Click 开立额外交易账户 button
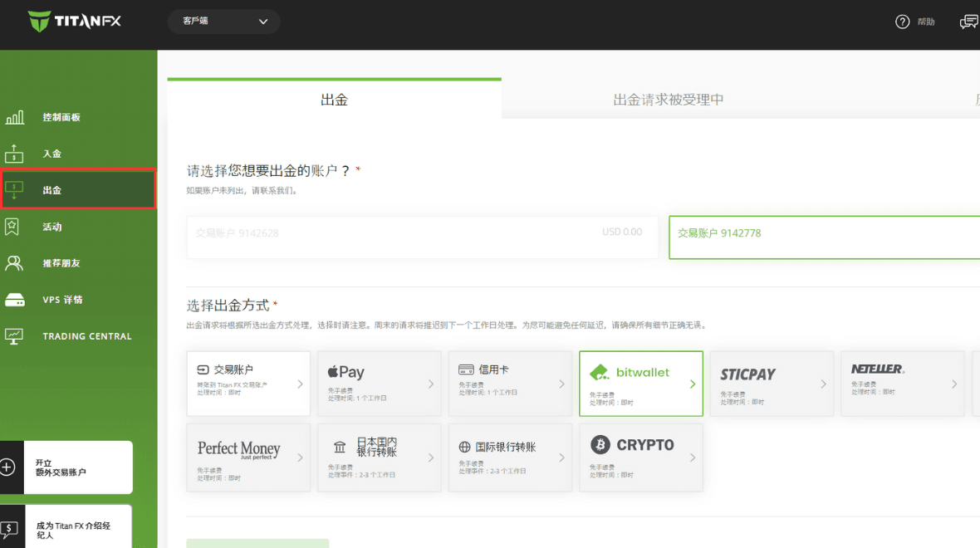980x548 pixels. pyautogui.click(x=66, y=467)
